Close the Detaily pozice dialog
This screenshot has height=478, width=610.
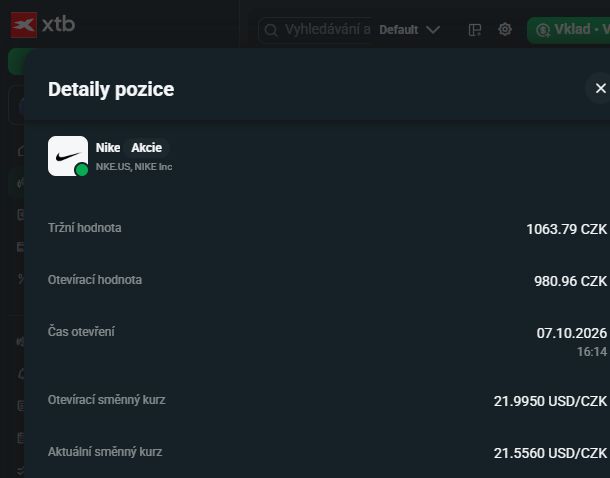(600, 88)
